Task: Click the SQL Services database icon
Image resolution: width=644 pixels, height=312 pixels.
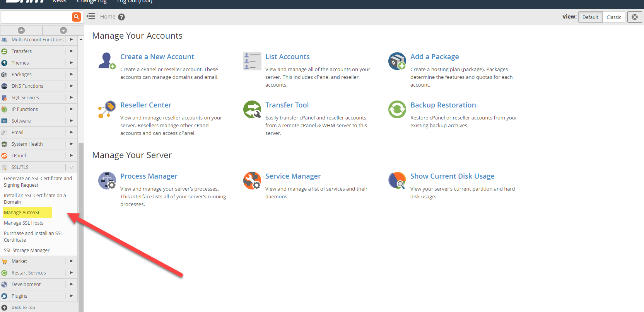Action: [4, 98]
